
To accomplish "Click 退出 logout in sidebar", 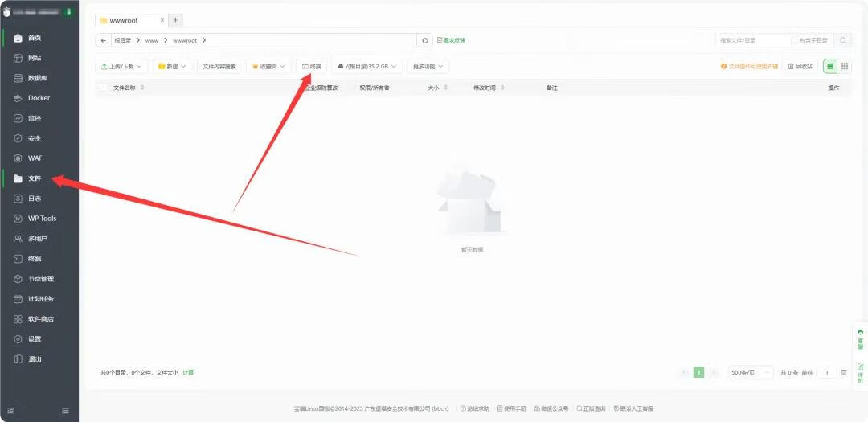I will click(x=35, y=358).
